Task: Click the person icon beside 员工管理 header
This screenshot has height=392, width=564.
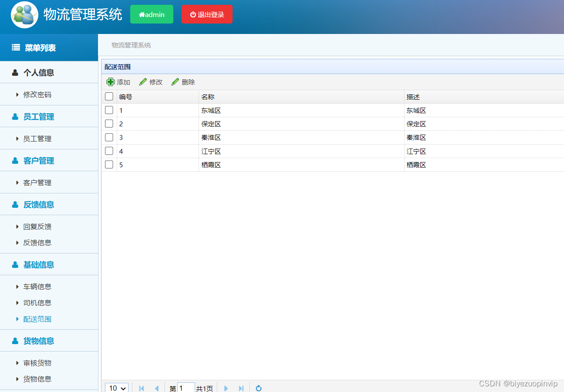Action: 15,116
